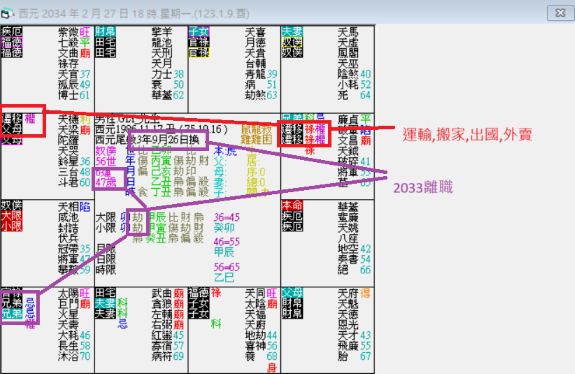Select the age number 37 beside 天官
The image size is (575, 374).
point(85,74)
